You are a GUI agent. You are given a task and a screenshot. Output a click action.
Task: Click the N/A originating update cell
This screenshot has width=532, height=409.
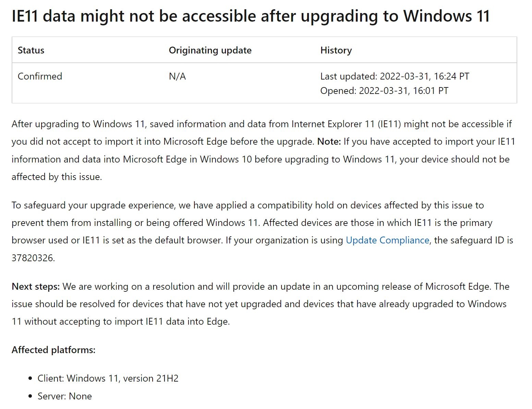[x=177, y=76]
